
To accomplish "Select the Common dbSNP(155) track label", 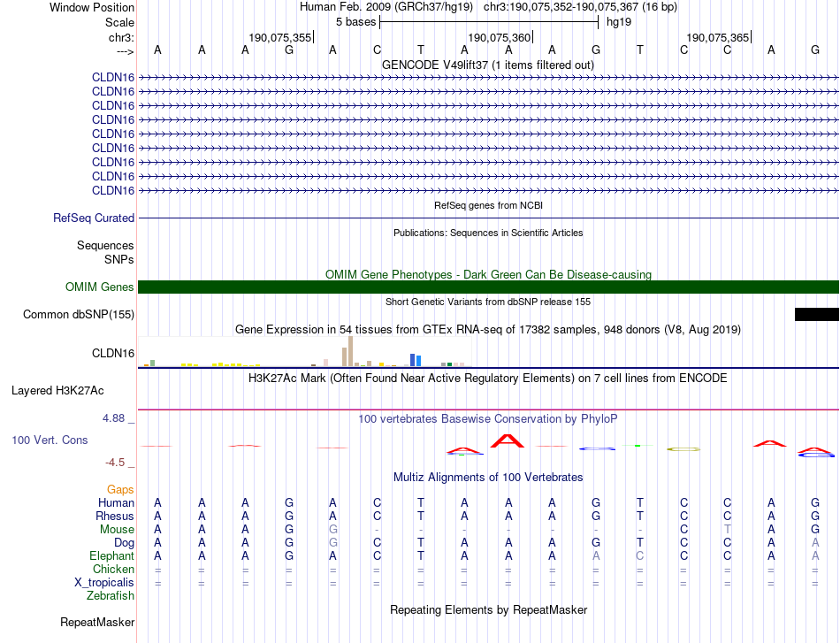I will [78, 315].
